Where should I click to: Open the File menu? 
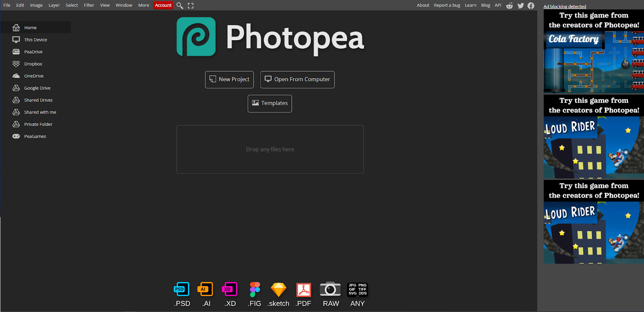click(x=7, y=5)
